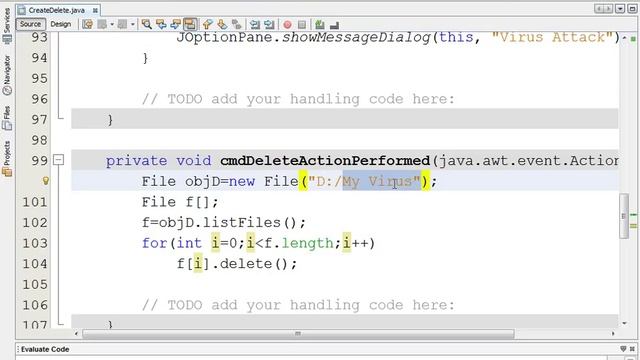
Task: Switch to the Source view
Action: (30, 24)
